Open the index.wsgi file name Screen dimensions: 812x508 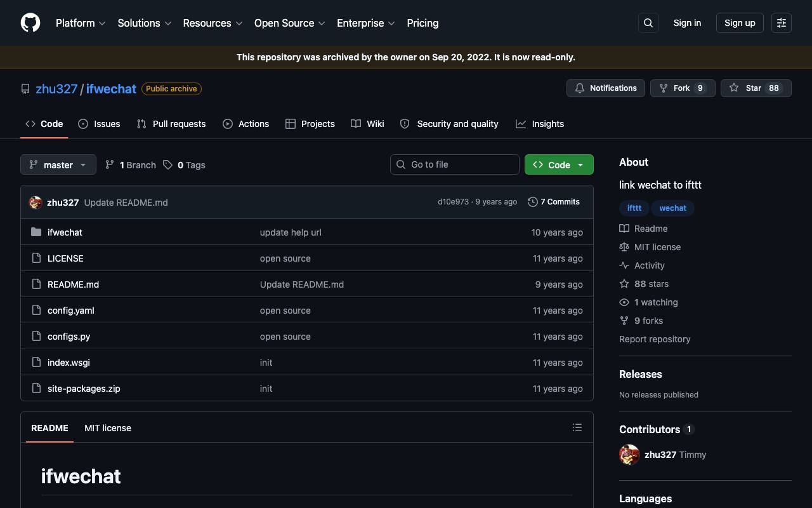(69, 363)
